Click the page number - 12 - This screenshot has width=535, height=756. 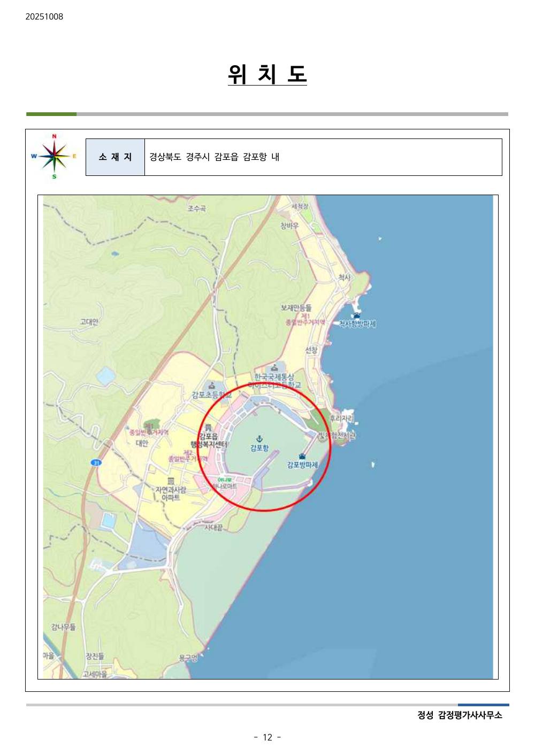tap(267, 737)
